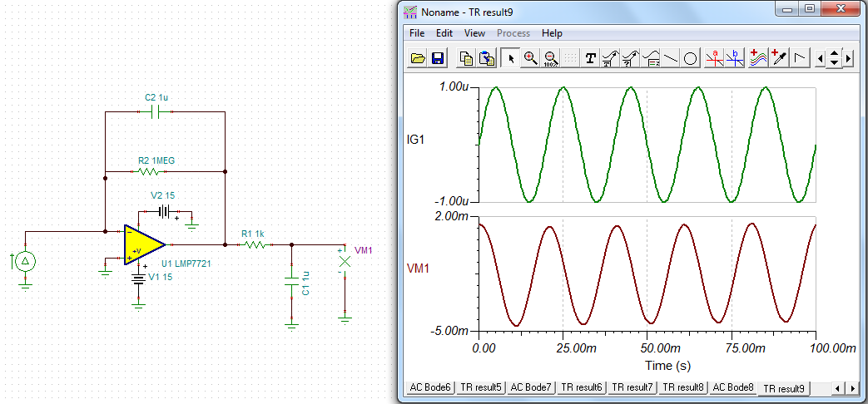The image size is (868, 404).
Task: Open the File menu
Action: 417,33
